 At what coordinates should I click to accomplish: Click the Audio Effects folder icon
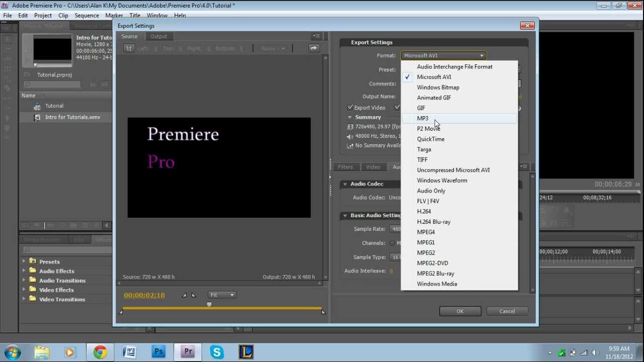click(x=33, y=271)
